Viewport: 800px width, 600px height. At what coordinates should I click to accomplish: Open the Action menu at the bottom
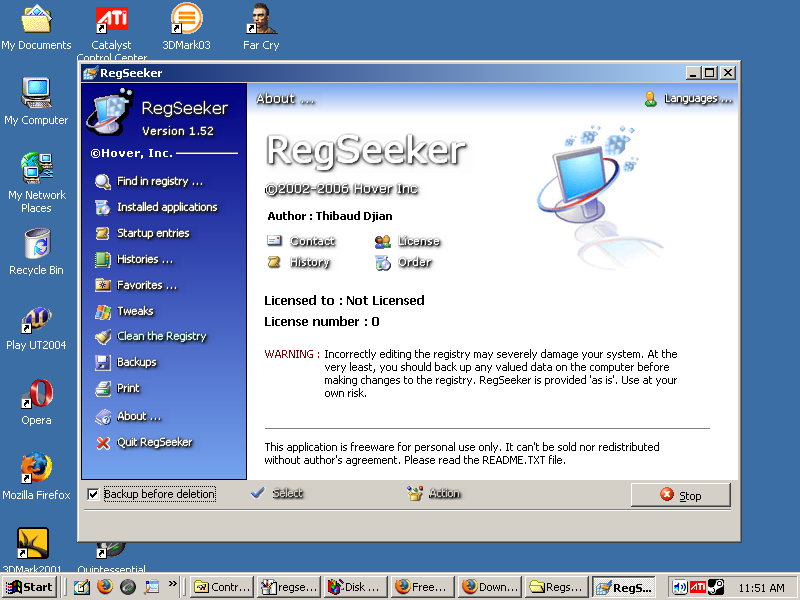click(434, 493)
